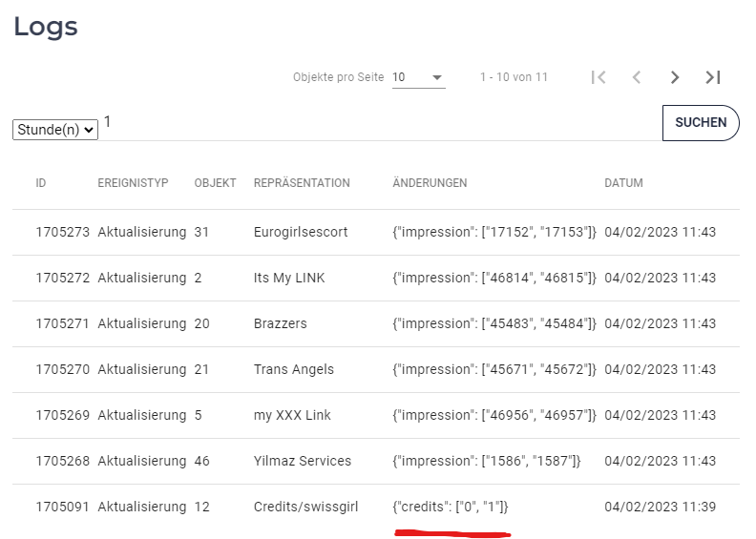Select log ID 1705271
Screen dimensions: 756x539
click(x=63, y=323)
